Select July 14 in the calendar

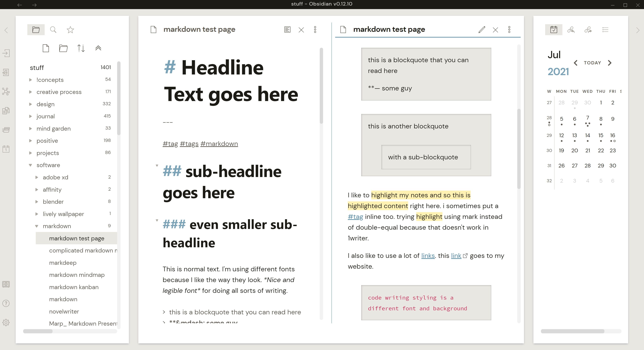click(x=588, y=135)
